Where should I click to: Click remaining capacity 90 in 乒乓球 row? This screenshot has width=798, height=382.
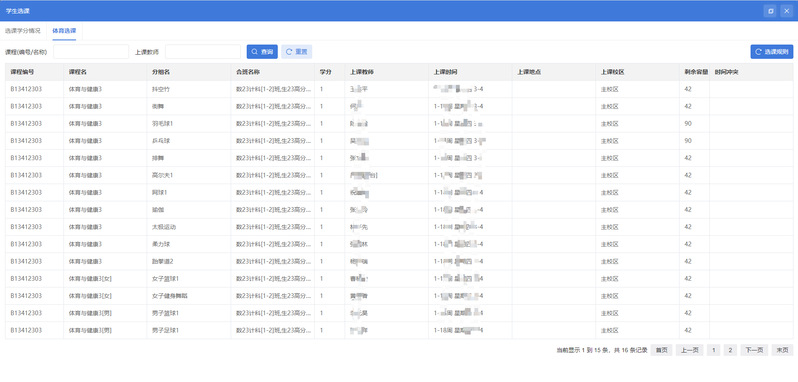(x=688, y=141)
